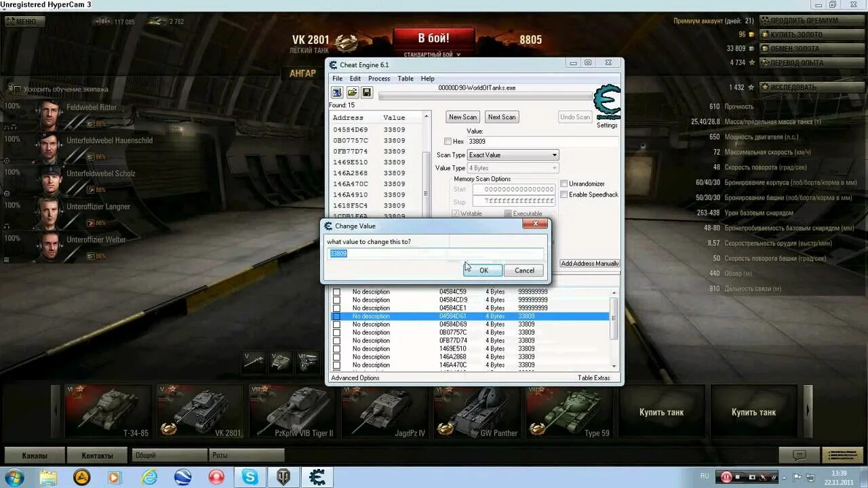Switch to the 'Общий' chat tab
Viewport: 868px width, 488px height.
click(x=170, y=455)
